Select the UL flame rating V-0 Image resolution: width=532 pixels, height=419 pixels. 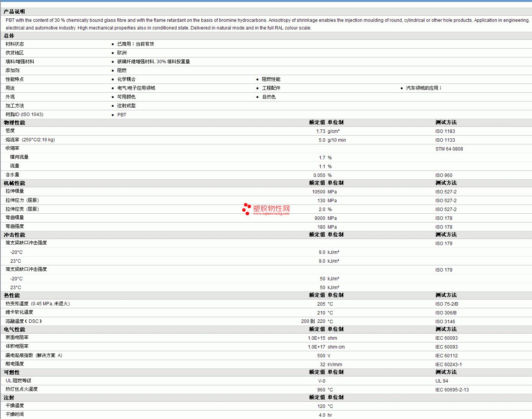pyautogui.click(x=321, y=381)
